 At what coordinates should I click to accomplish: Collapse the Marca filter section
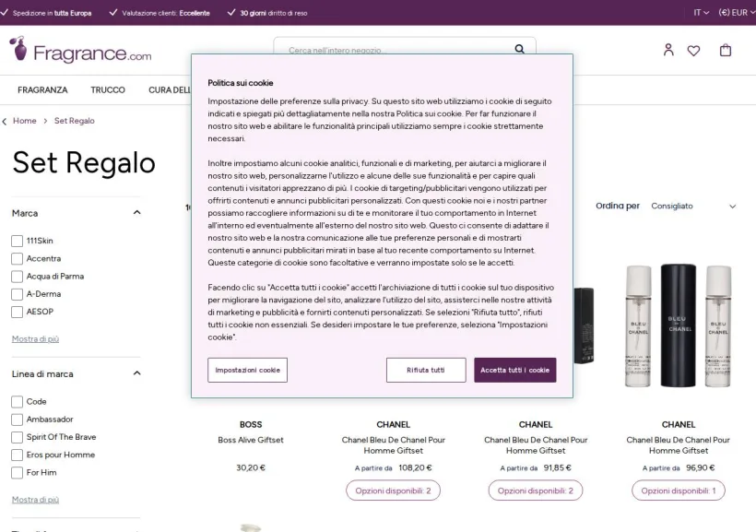click(137, 212)
